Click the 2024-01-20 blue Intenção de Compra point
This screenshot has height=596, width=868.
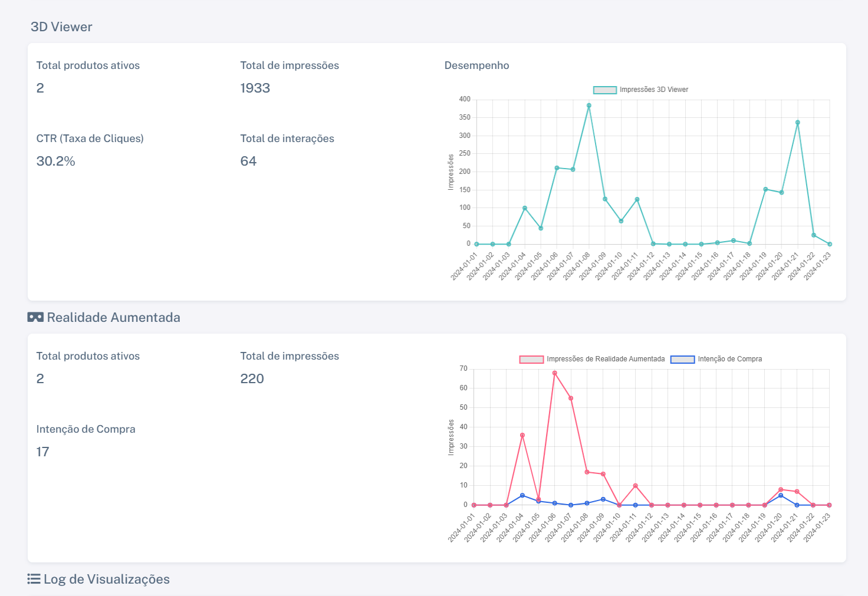tap(781, 495)
